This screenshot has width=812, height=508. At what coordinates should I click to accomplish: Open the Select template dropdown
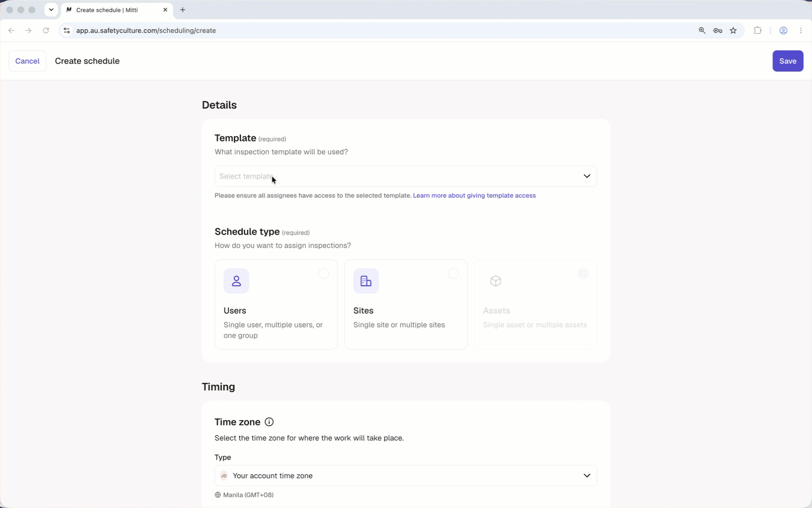point(406,176)
